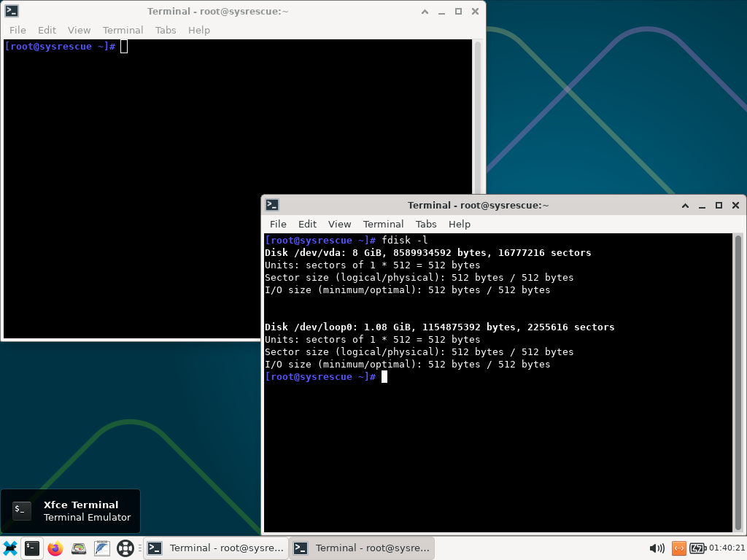The width and height of the screenshot is (747, 560).
Task: Click the 'fdisk -l' command text
Action: coord(404,240)
